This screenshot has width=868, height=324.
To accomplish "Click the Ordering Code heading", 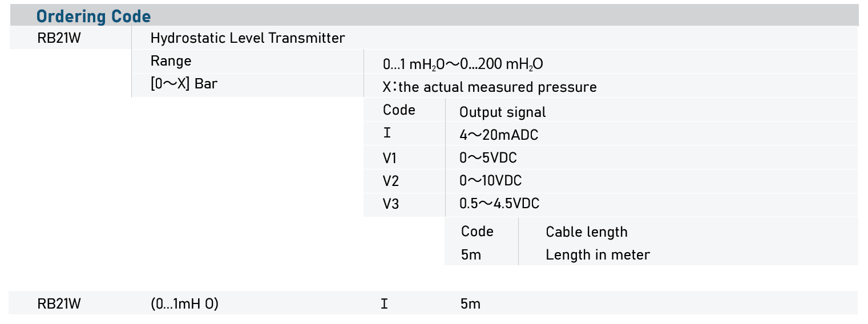I will [x=94, y=16].
